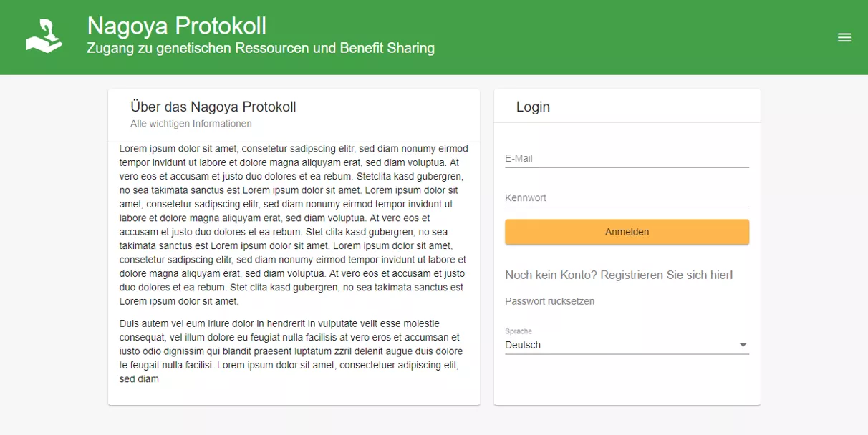
Task: Click the blank area below the Sprache selector
Action: (627, 383)
